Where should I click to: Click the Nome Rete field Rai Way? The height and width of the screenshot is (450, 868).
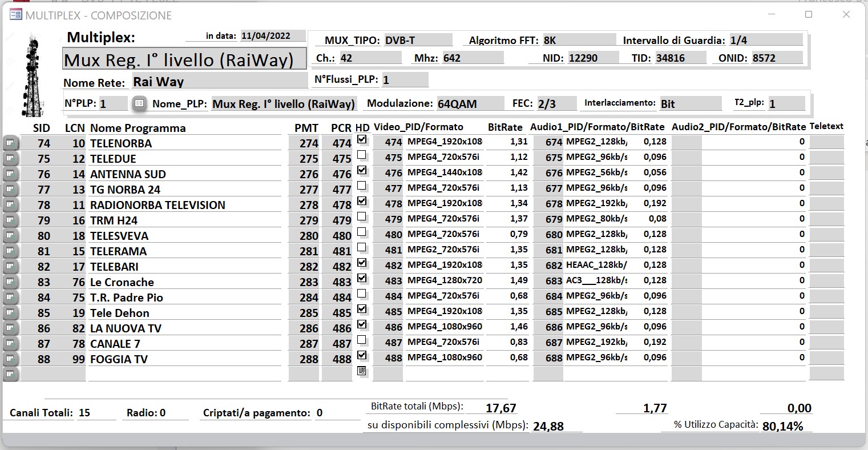pos(219,81)
